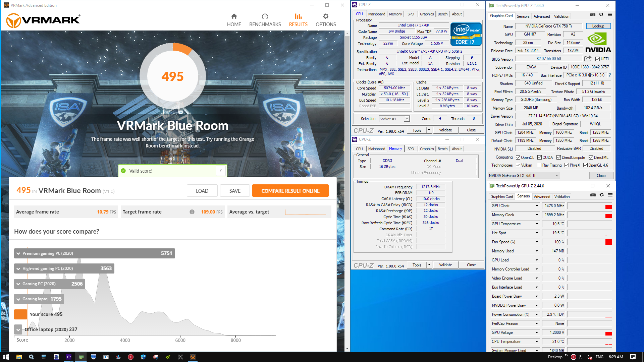The height and width of the screenshot is (362, 644).
Task: Open the notification center icon
Action: pos(633,357)
